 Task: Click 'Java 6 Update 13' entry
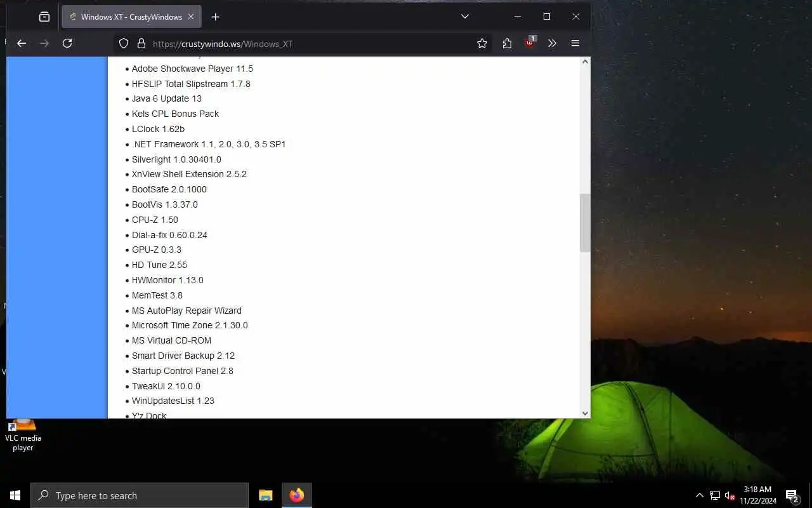(167, 98)
